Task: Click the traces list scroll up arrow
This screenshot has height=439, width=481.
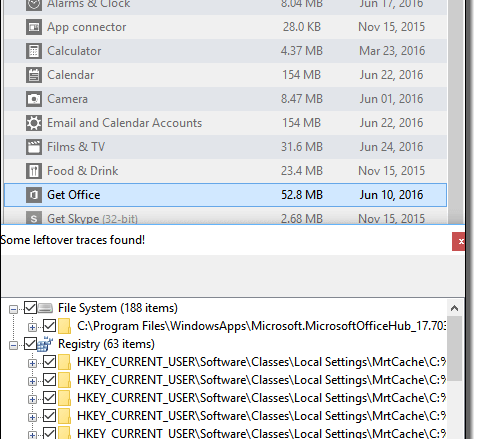Action: click(454, 308)
